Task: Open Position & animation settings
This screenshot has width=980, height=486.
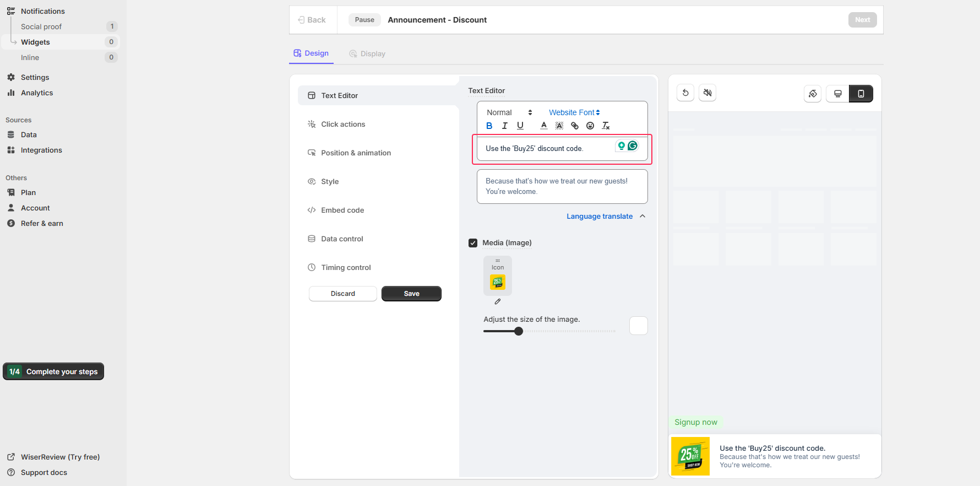Action: coord(356,153)
